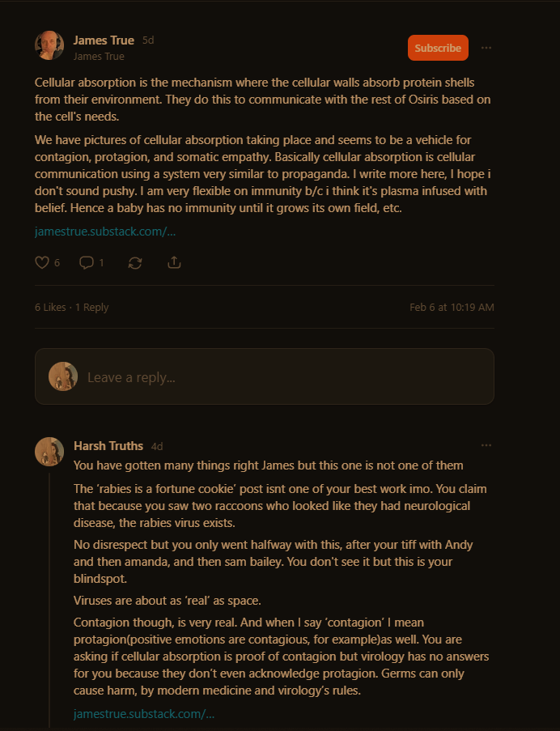Click the 4d timestamp on the reply

157,447
